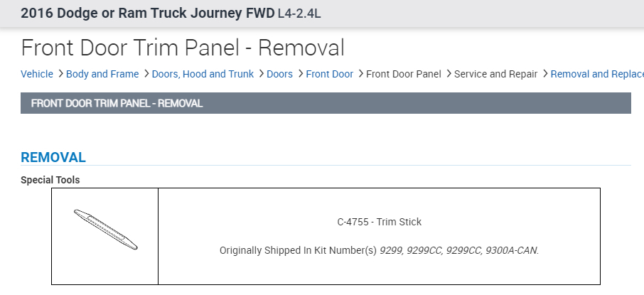Click the chevron preceding the Front Door link

(x=300, y=74)
